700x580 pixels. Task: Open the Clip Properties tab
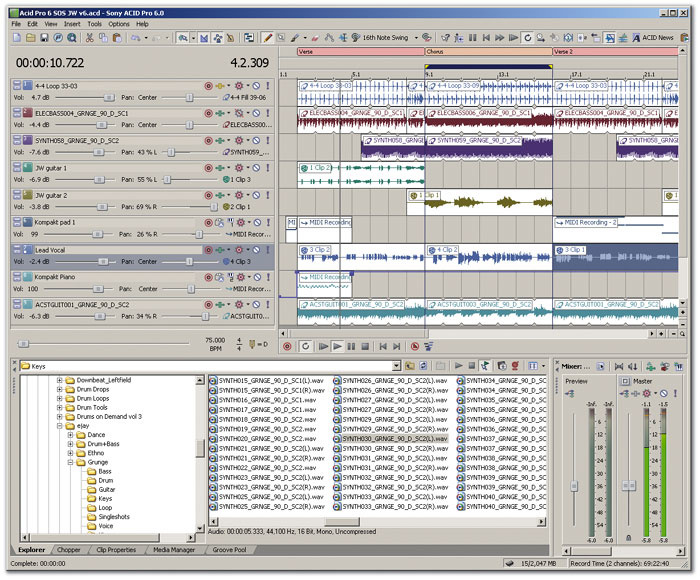(x=116, y=550)
